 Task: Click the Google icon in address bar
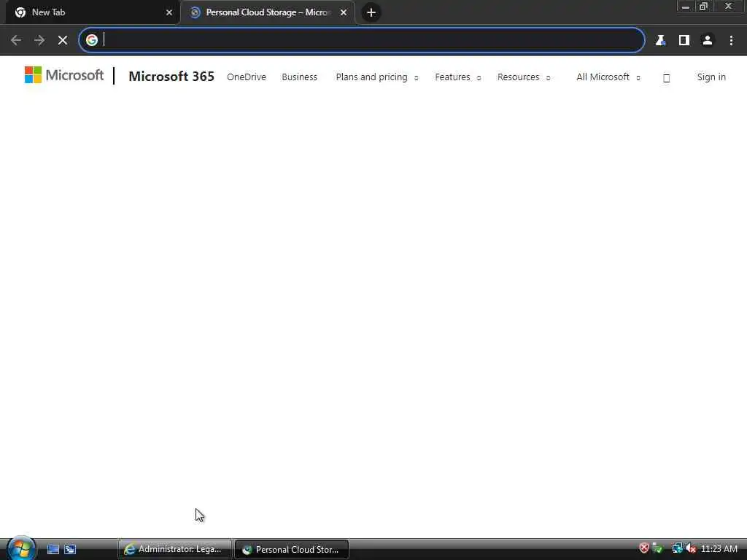point(92,41)
